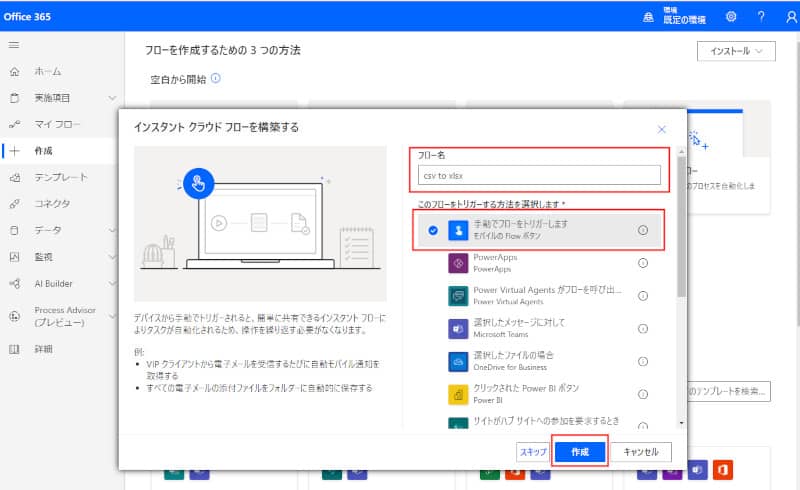The height and width of the screenshot is (490, 800).
Task: Choose the SharePoint hub site trigger
Action: pyautogui.click(x=538, y=422)
